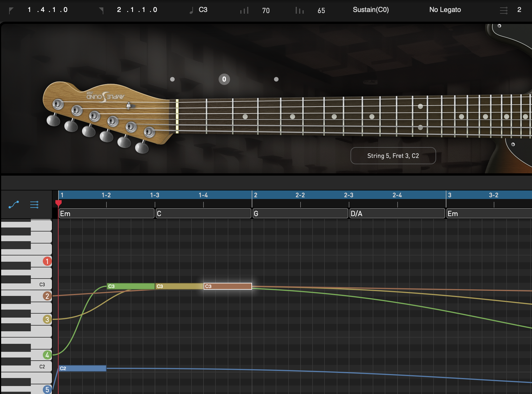Select the D/A chord block
Screen dimensions: 532x394
[x=397, y=214]
